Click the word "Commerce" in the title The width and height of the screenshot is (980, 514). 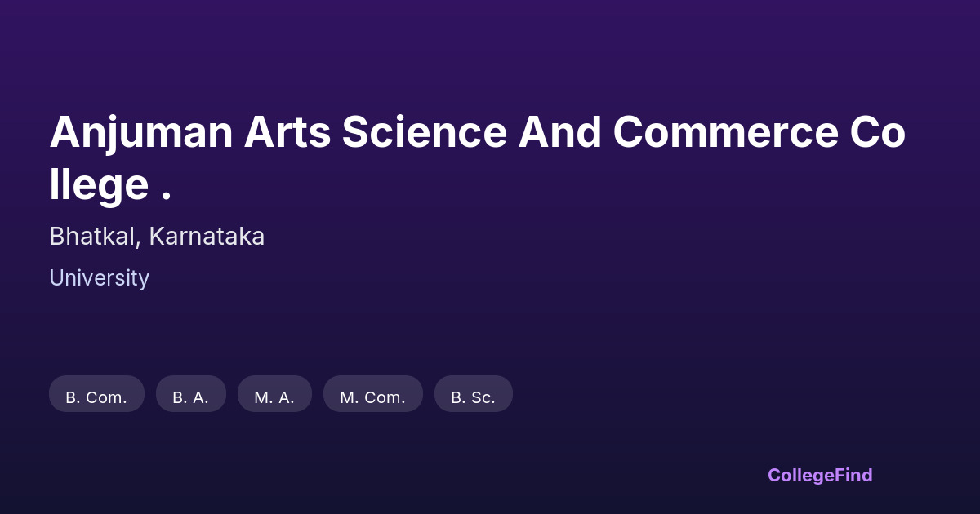click(725, 132)
